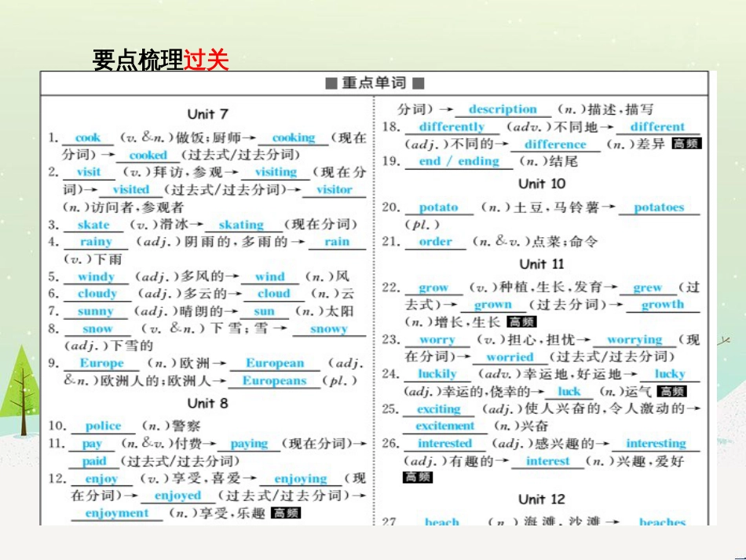Select the 高频 tag next to 运气
Screen dimensions: 746x560
(673, 390)
